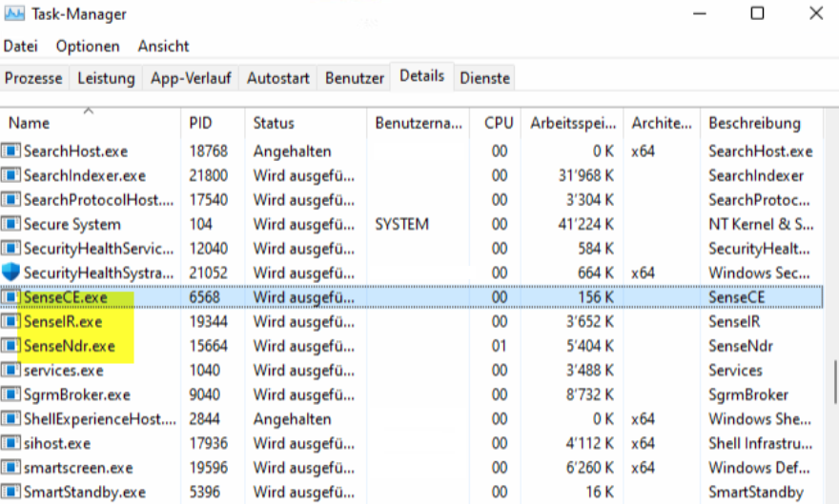
Task: Click the 31'968 K memory value
Action: point(586,175)
